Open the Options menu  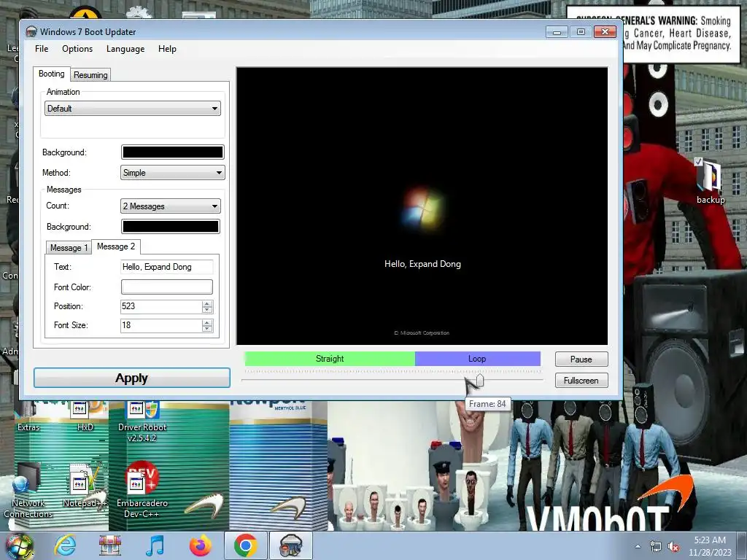[x=77, y=49]
